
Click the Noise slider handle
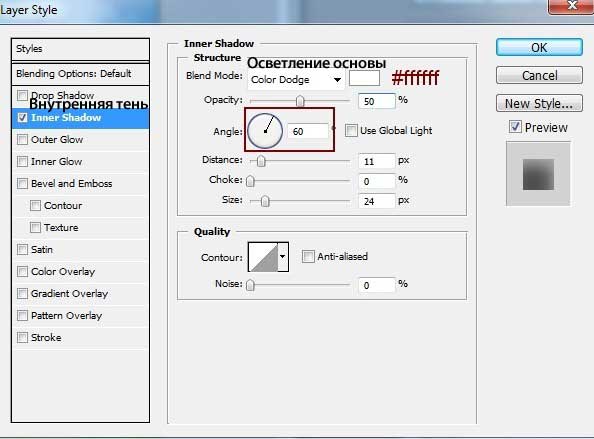(250, 285)
